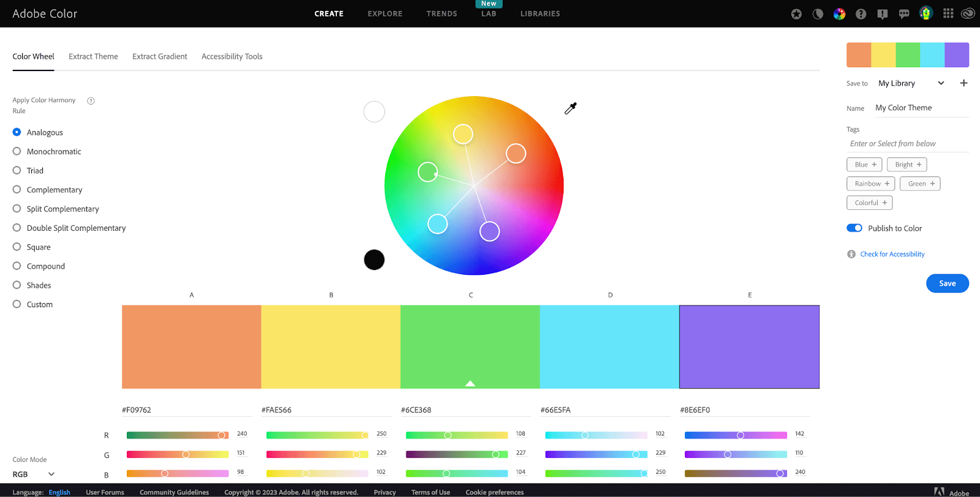Select the Triad harmony rule

tap(28, 171)
